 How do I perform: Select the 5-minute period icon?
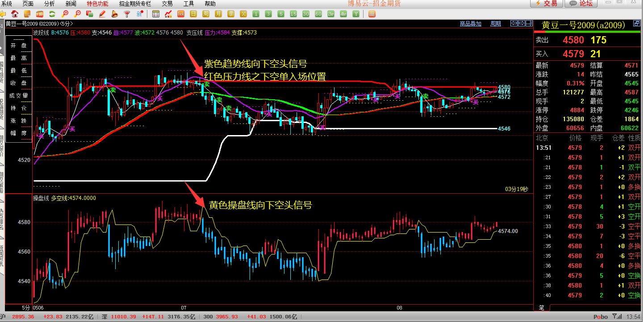281,14
